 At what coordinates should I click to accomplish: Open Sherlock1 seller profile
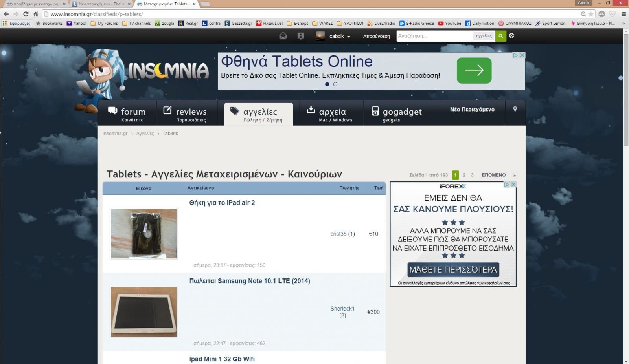pos(342,312)
